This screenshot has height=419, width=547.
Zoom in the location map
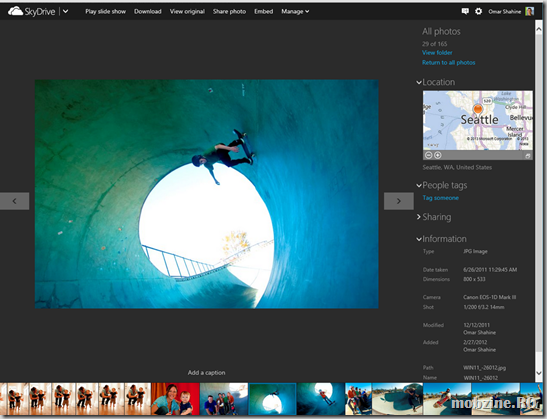point(437,155)
